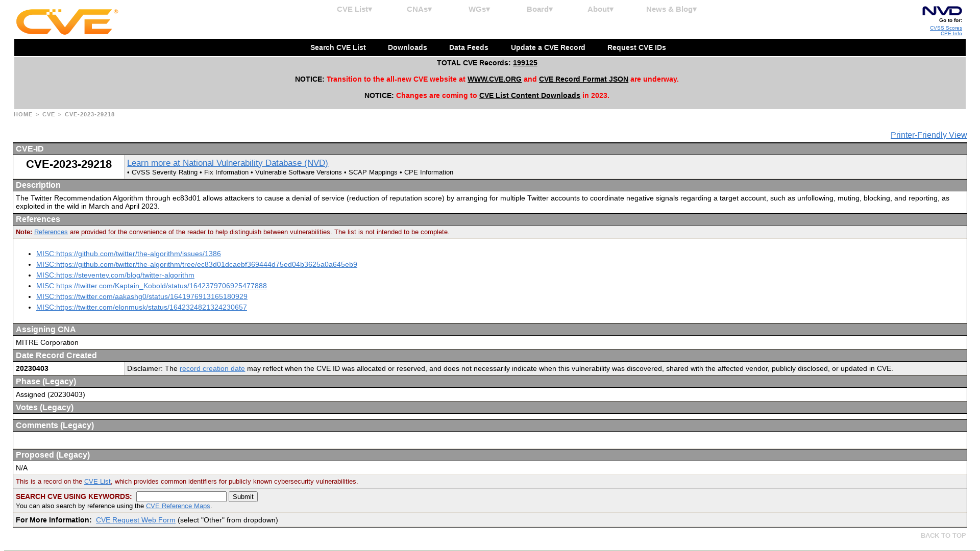Open CVE Record Format JSON link

click(583, 79)
